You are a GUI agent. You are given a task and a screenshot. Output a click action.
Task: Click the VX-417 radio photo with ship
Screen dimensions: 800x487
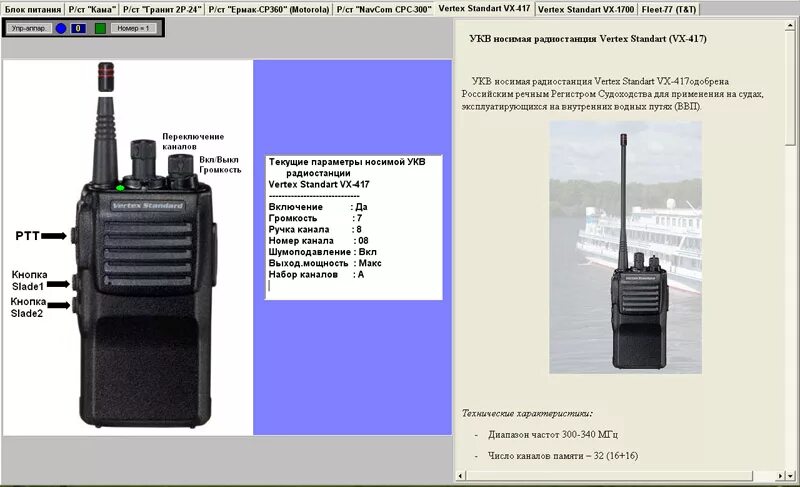[x=626, y=247]
